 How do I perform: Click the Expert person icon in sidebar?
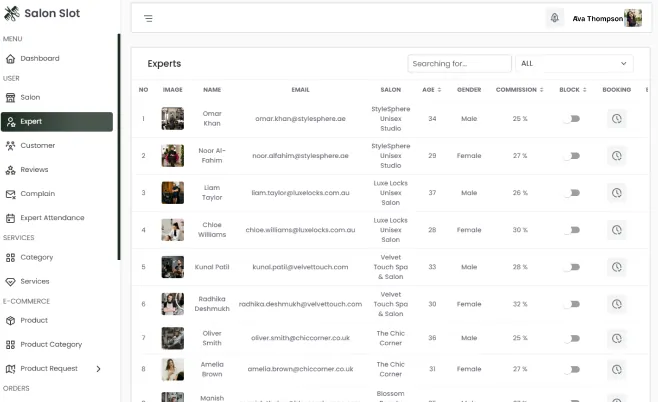(x=10, y=122)
